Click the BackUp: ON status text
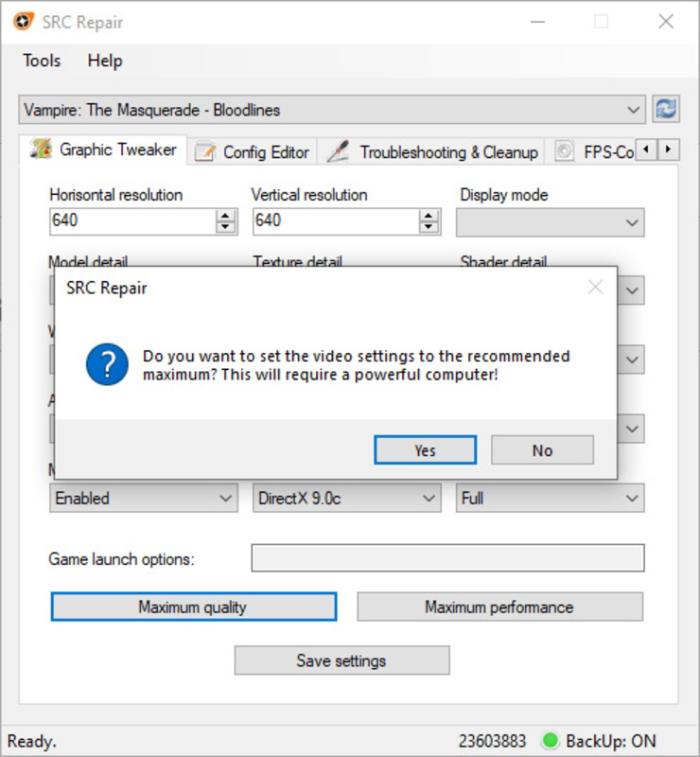Image resolution: width=700 pixels, height=757 pixels. click(611, 741)
